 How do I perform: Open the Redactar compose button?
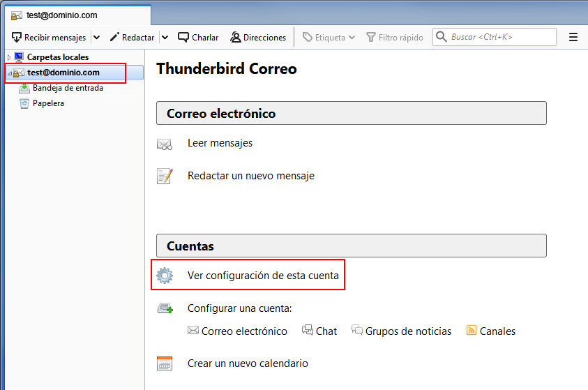(x=132, y=37)
